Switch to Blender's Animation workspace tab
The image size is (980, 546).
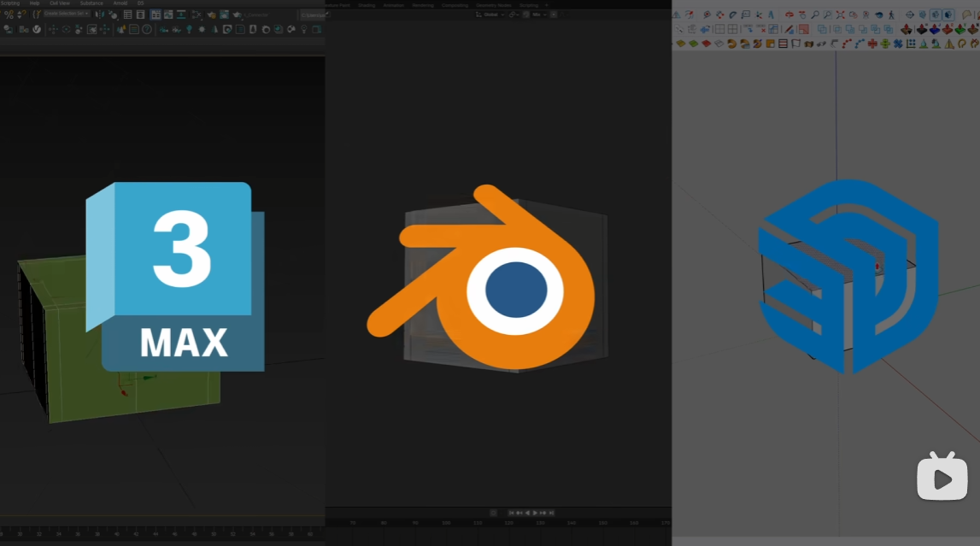click(x=394, y=5)
